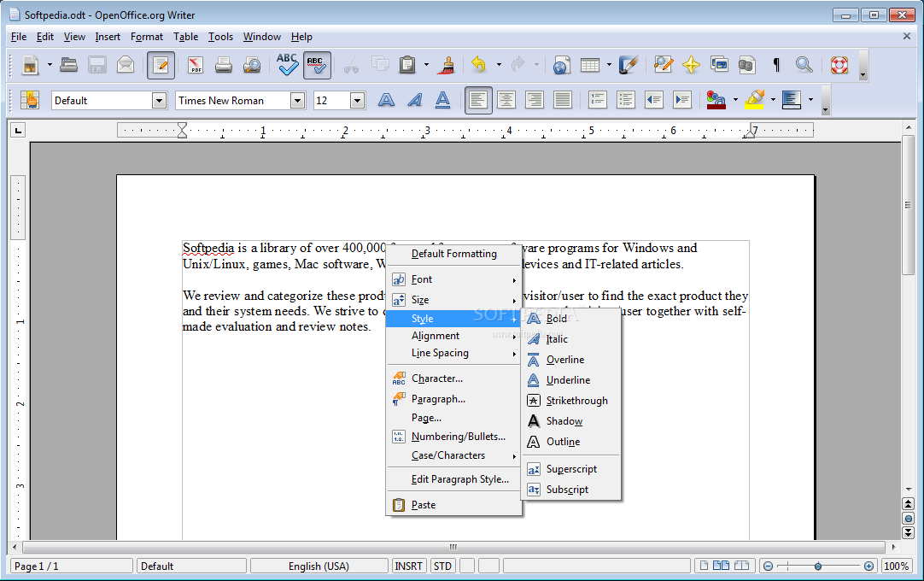Click the Undo arrow icon
924x581 pixels.
479,65
